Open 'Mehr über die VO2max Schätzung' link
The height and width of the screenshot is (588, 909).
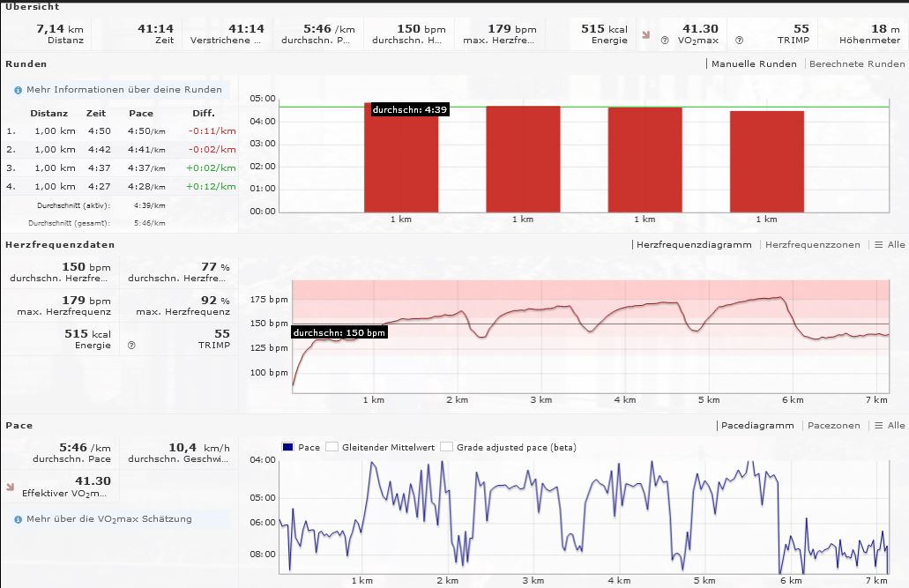108,519
